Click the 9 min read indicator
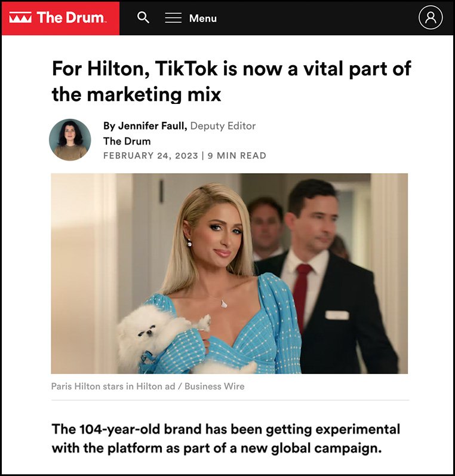This screenshot has height=476, width=455. point(237,155)
